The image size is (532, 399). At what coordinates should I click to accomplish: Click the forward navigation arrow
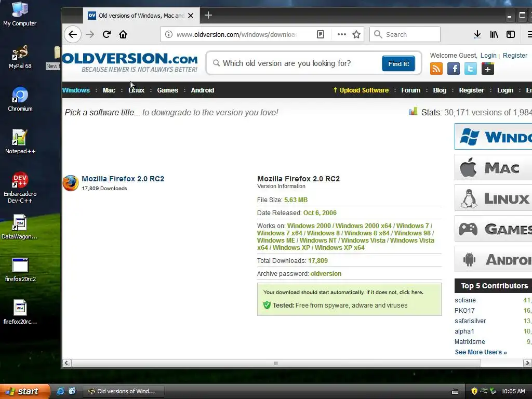[90, 34]
